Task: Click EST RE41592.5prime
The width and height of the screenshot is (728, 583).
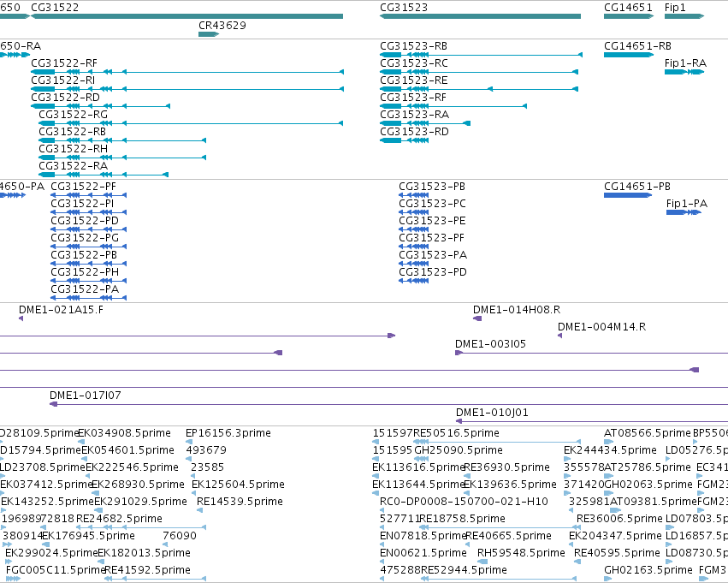Action: click(x=148, y=570)
